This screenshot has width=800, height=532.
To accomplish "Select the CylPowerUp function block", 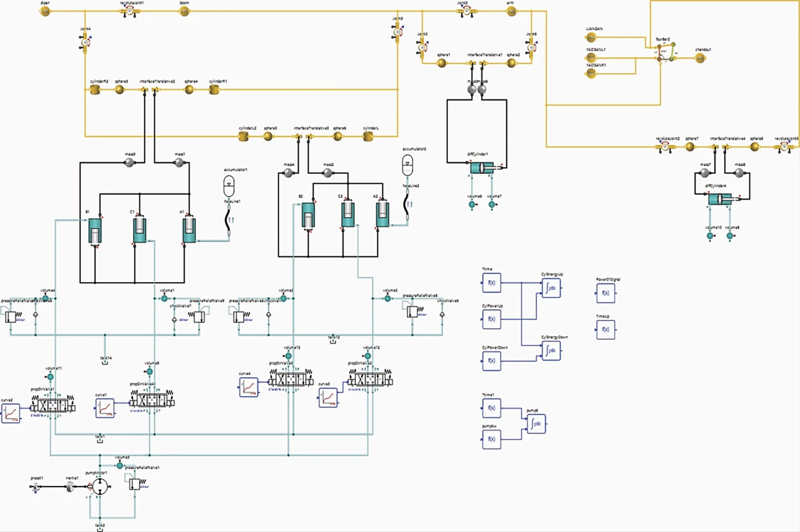I will (492, 319).
